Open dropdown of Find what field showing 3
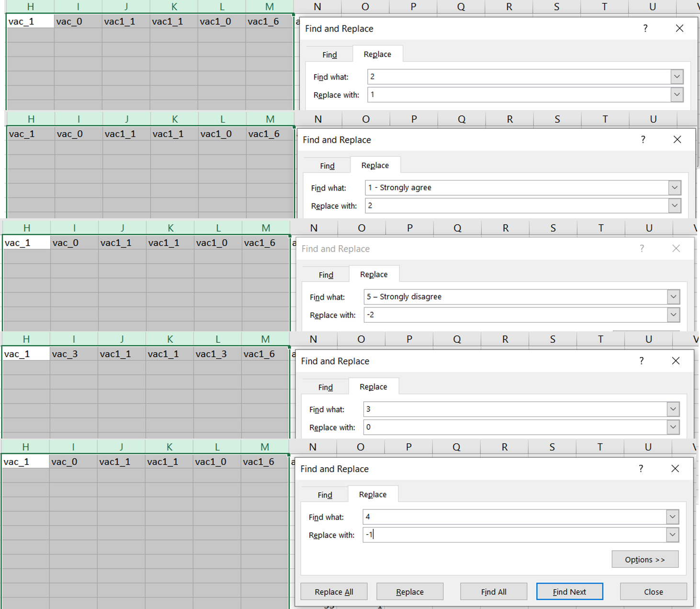Screen dimensions: 700x609 pyautogui.click(x=673, y=409)
